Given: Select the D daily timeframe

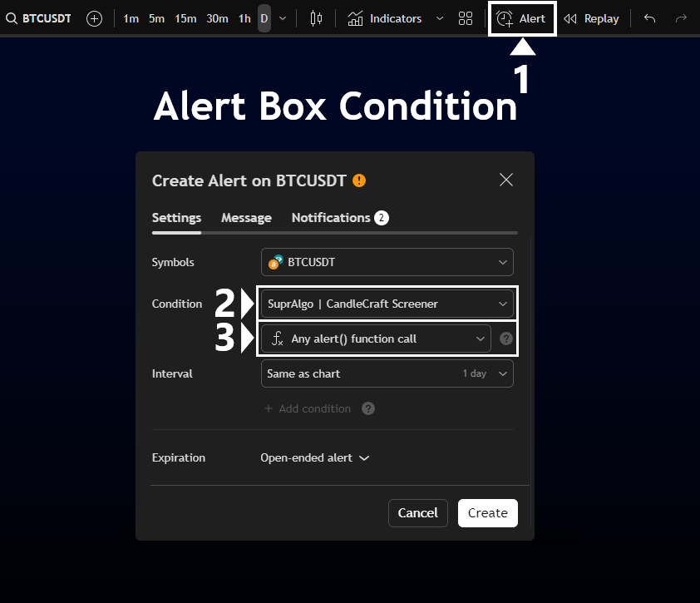Looking at the screenshot, I should 264,19.
